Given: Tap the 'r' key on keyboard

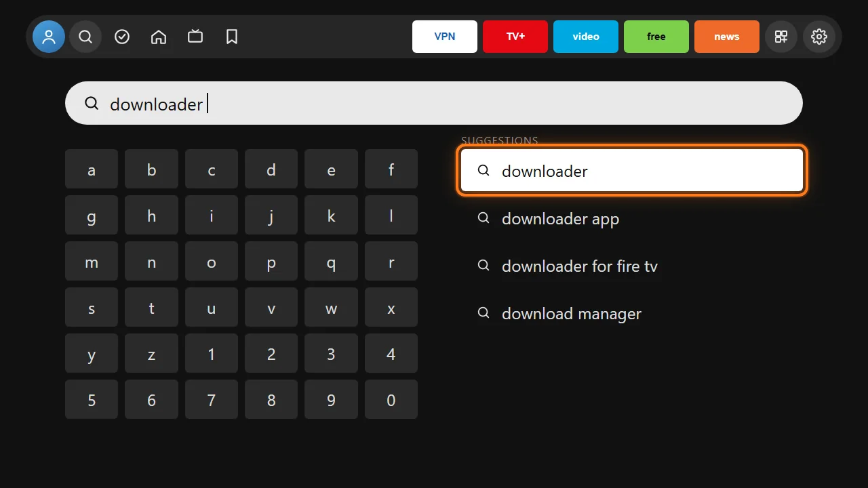Looking at the screenshot, I should point(391,261).
